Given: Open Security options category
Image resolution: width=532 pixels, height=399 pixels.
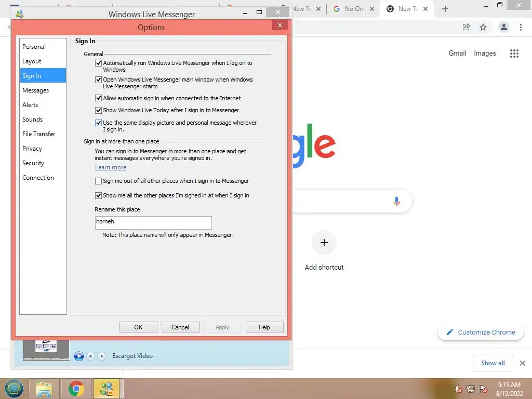Looking at the screenshot, I should pos(43,163).
